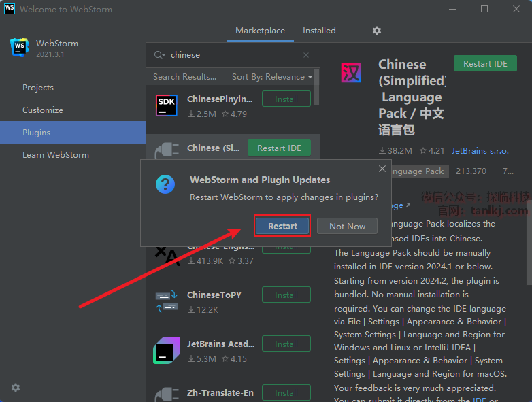Open Learn WebStorm in the sidebar

point(56,155)
